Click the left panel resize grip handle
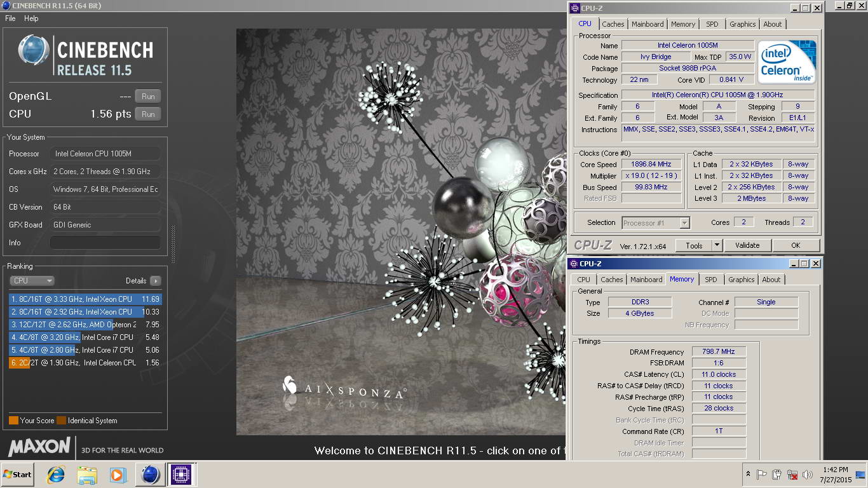 click(x=172, y=245)
